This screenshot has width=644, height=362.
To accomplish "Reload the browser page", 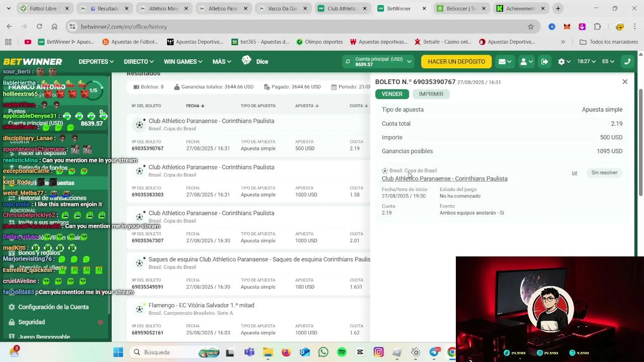I will (39, 27).
